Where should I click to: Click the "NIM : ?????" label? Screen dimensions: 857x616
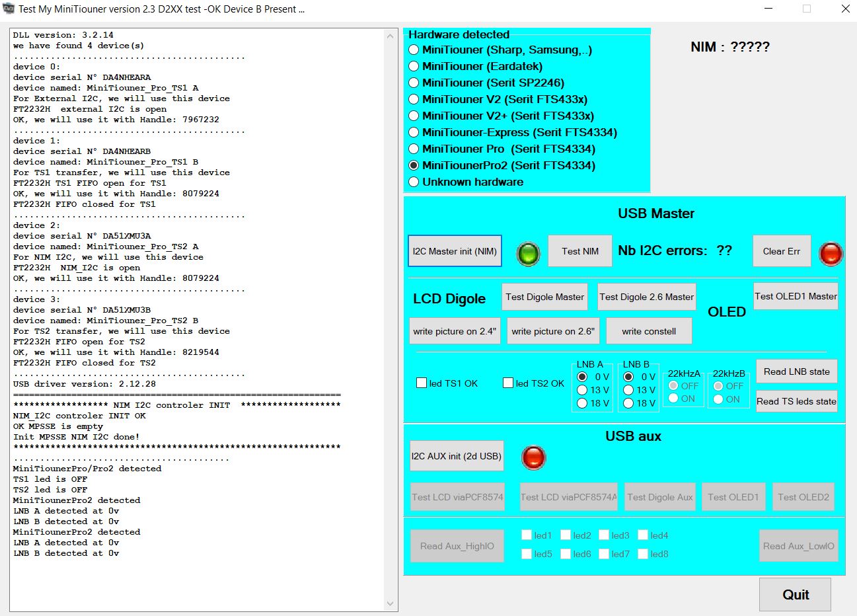tap(730, 47)
